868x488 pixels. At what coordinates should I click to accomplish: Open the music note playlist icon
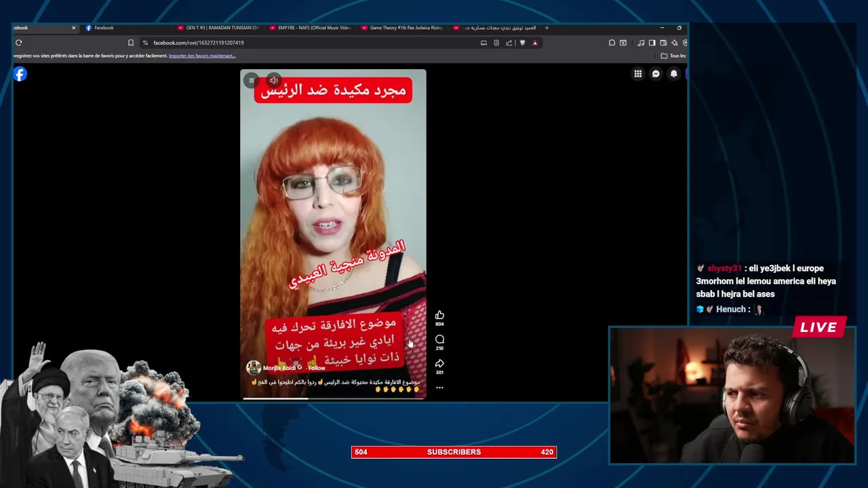[x=642, y=43]
